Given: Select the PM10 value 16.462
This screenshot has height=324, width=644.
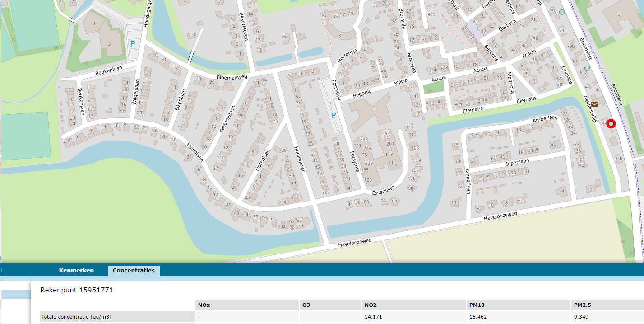Looking at the screenshot, I should 478,317.
